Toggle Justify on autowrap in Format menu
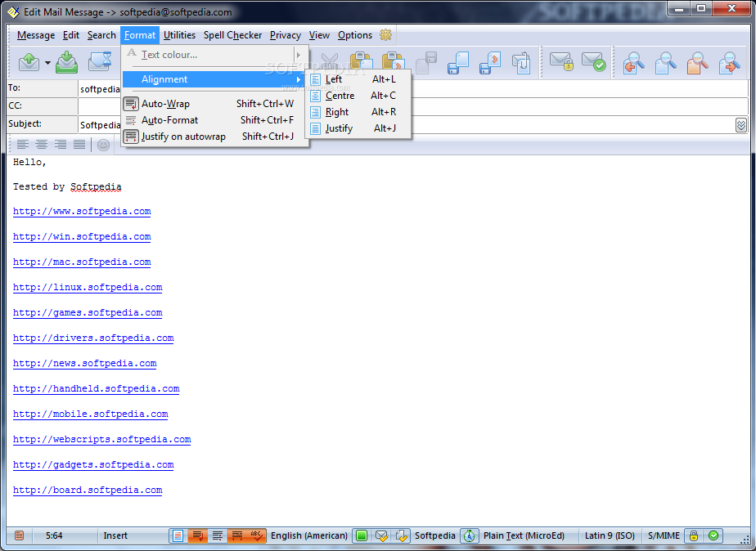756x551 pixels. pyautogui.click(x=214, y=137)
